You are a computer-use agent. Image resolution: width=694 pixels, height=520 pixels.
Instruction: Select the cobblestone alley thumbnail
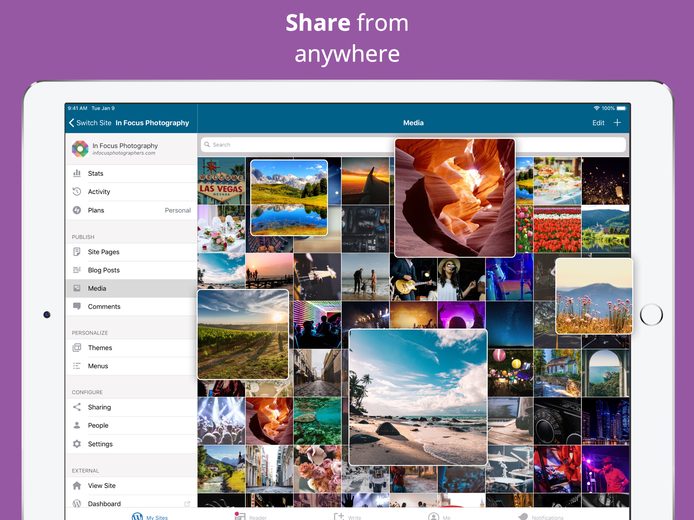coord(317,373)
